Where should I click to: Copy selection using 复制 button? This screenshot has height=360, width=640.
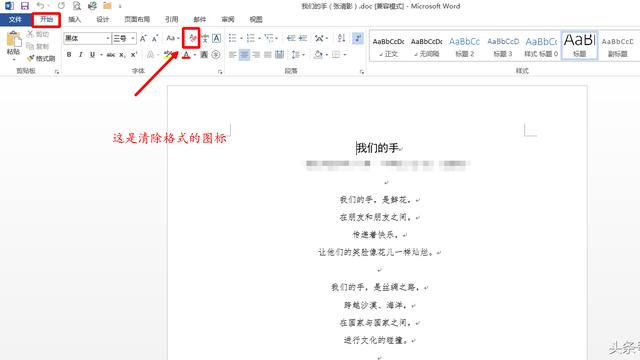pyautogui.click(x=38, y=46)
